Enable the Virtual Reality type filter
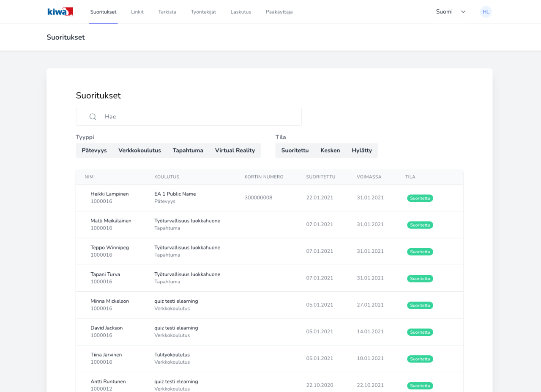The height and width of the screenshot is (392, 541). pyautogui.click(x=235, y=151)
